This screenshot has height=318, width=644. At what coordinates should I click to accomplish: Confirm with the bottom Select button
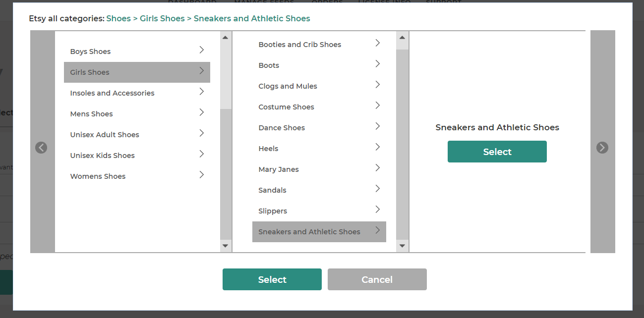(x=272, y=279)
